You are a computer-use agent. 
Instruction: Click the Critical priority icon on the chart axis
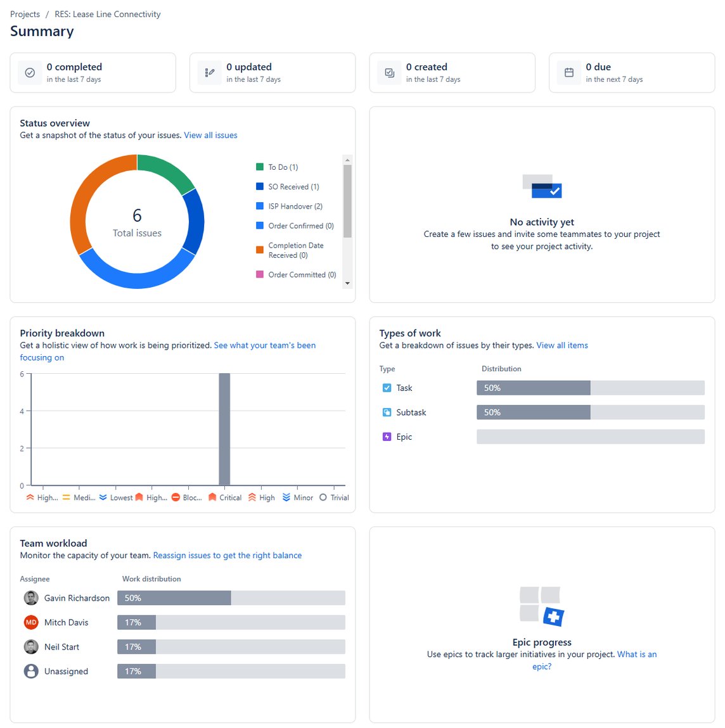(x=211, y=497)
